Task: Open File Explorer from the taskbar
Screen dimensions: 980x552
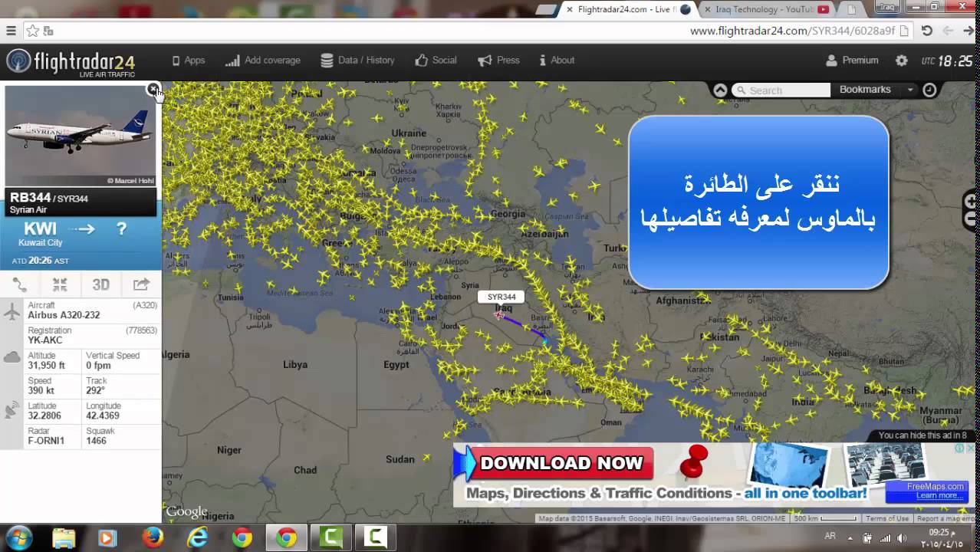Action: [x=64, y=537]
